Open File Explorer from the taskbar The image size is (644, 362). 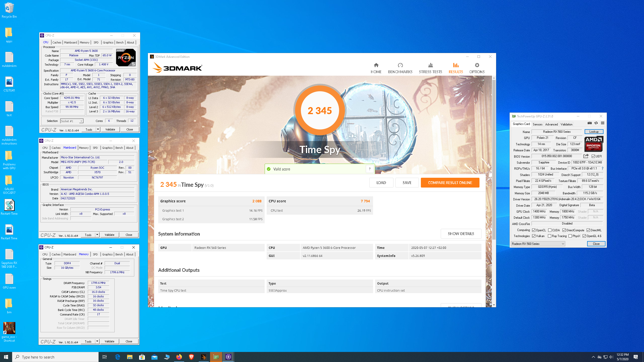pos(130,357)
